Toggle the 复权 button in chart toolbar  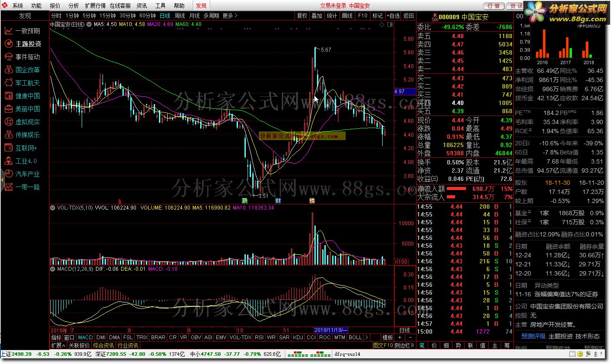[x=302, y=16]
